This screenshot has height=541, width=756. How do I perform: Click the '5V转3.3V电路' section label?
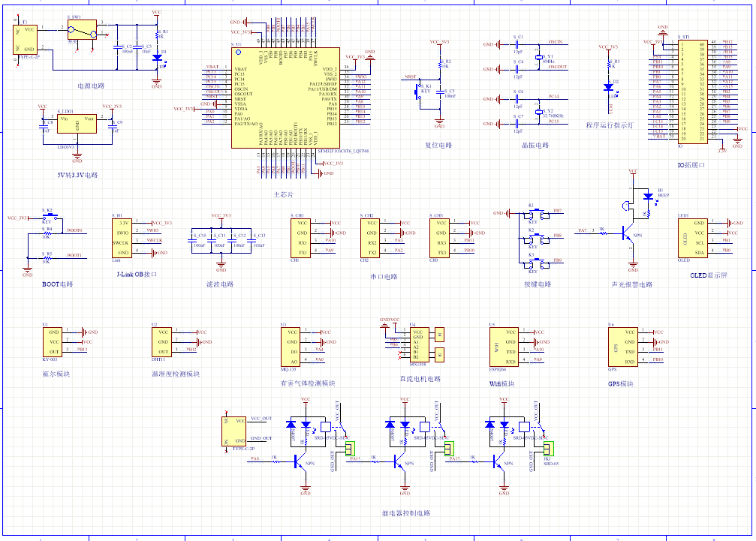pyautogui.click(x=77, y=175)
